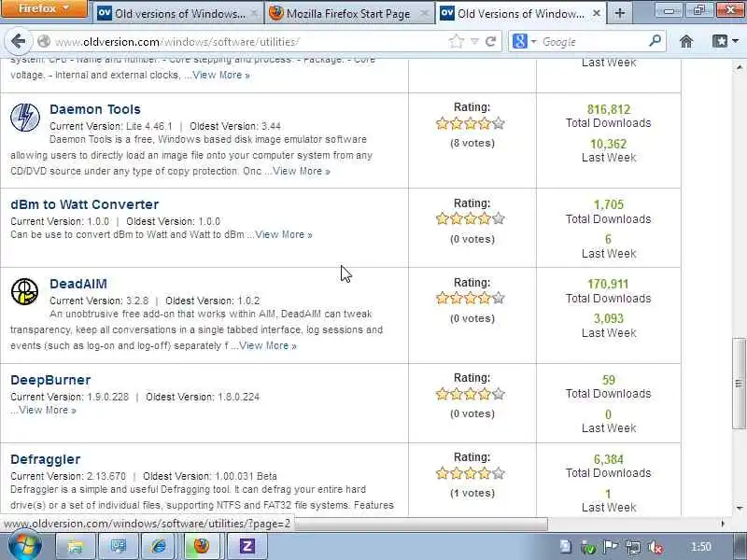Viewport: 747px width, 560px height.
Task: Click DeadAIM 170,911 download count
Action: tap(608, 284)
